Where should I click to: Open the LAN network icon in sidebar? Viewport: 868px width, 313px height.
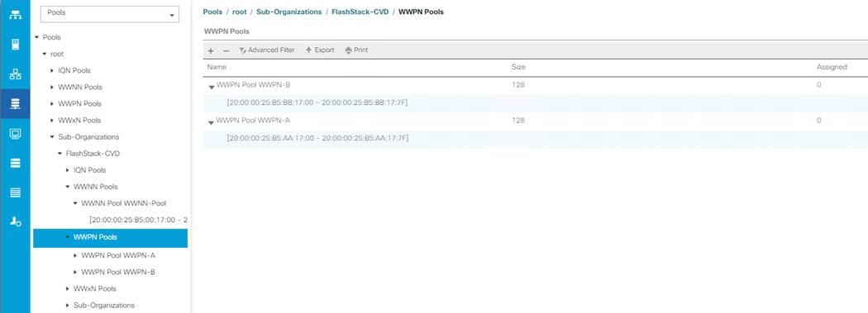pos(15,74)
